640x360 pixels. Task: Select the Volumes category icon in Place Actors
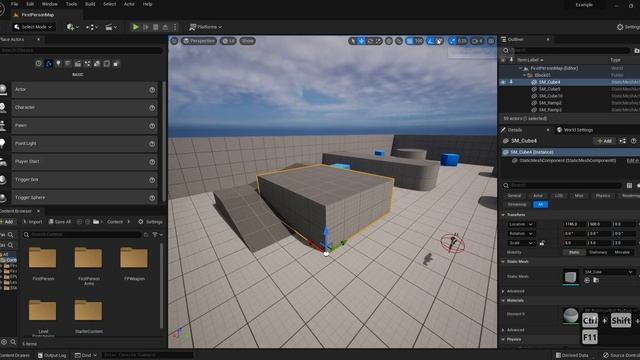coord(107,64)
